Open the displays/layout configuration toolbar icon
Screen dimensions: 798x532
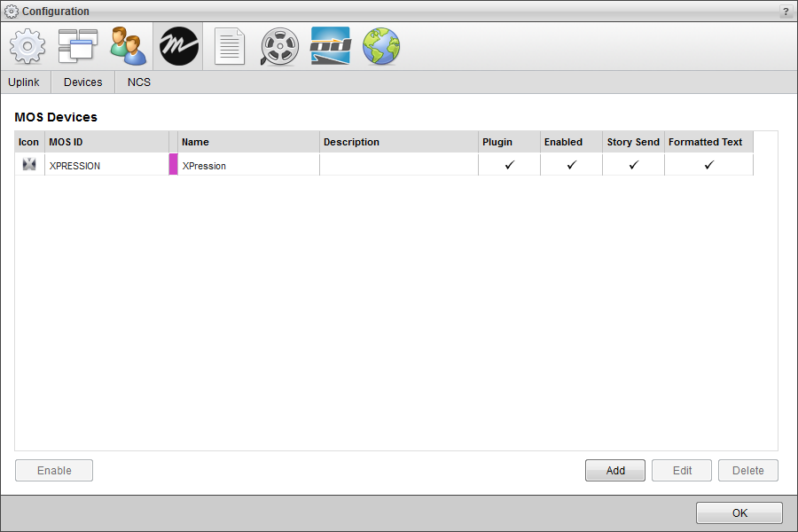pyautogui.click(x=77, y=46)
